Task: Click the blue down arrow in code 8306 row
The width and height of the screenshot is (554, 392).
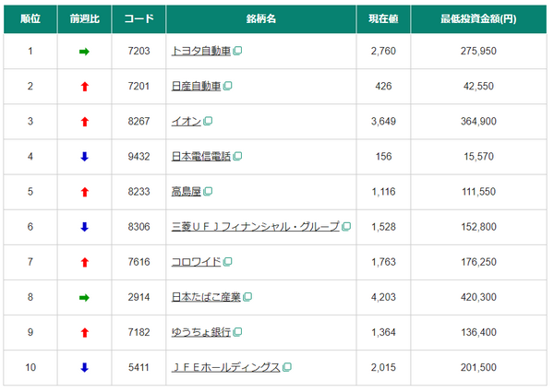Action: [84, 227]
